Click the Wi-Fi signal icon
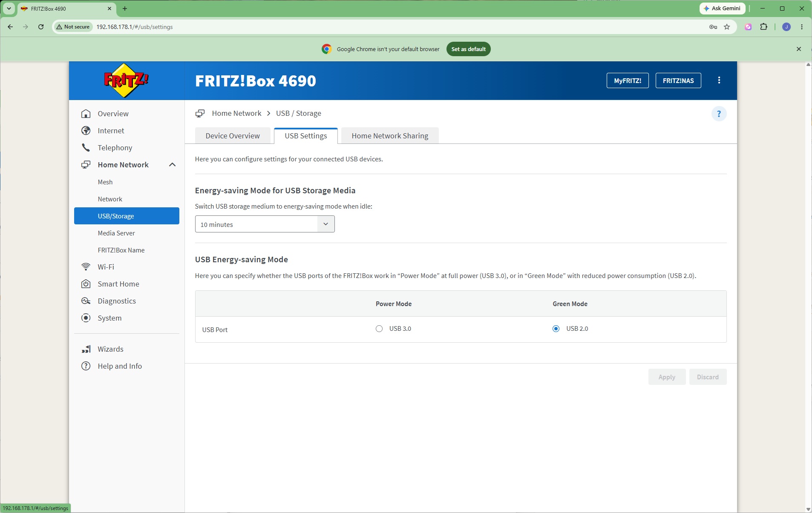812x513 pixels. [86, 267]
